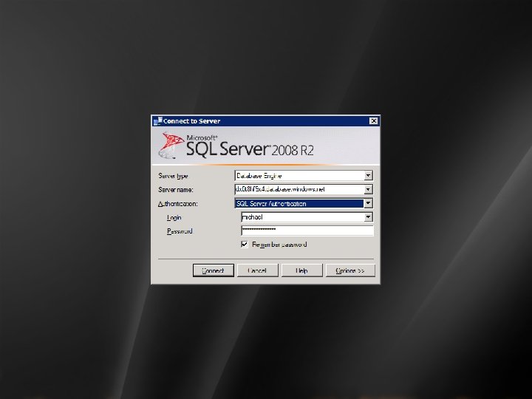Open Help for the connection dialog
532x399 pixels.
pos(301,270)
